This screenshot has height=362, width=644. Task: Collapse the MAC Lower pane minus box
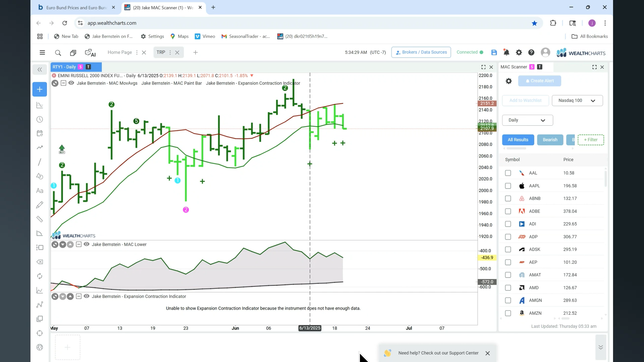point(78,244)
